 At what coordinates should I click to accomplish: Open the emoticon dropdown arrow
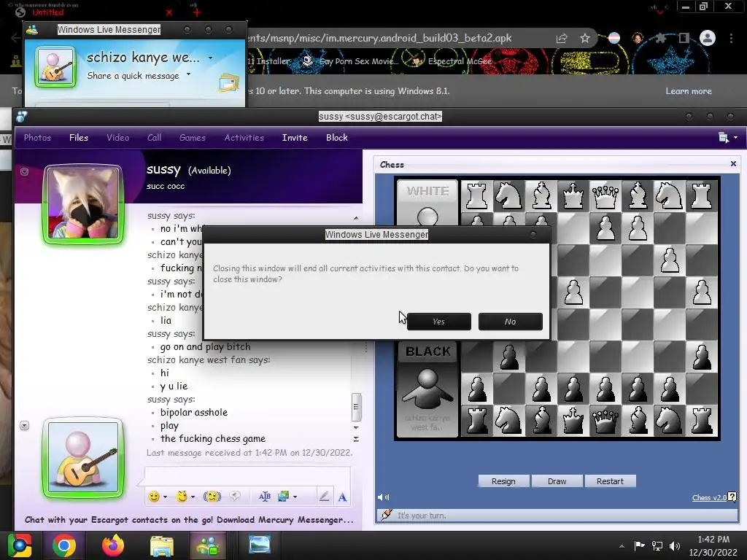(x=166, y=497)
